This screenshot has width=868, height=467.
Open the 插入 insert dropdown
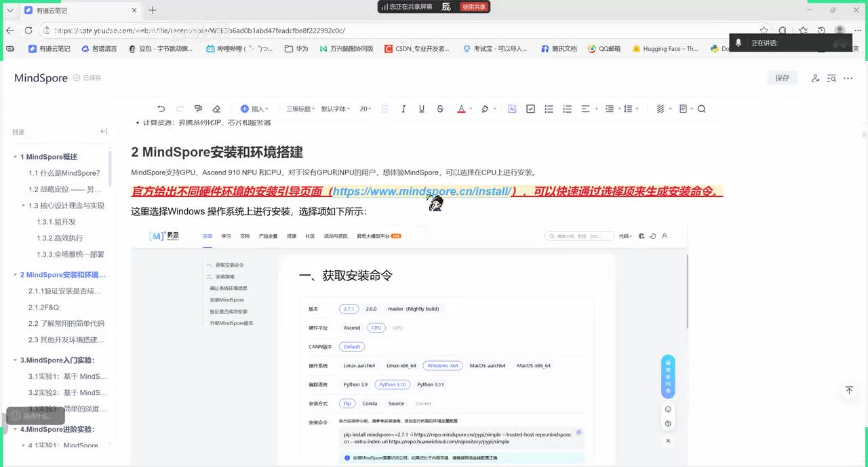point(254,109)
